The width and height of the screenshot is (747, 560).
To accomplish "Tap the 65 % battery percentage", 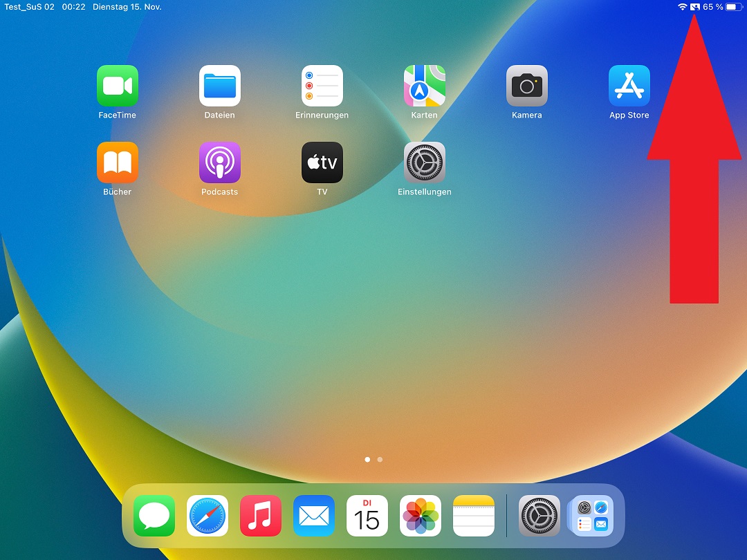I will pyautogui.click(x=712, y=7).
